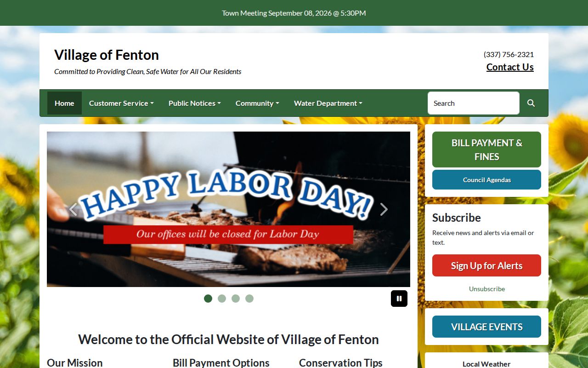
Task: Select the first carousel slide dot
Action: (208, 299)
